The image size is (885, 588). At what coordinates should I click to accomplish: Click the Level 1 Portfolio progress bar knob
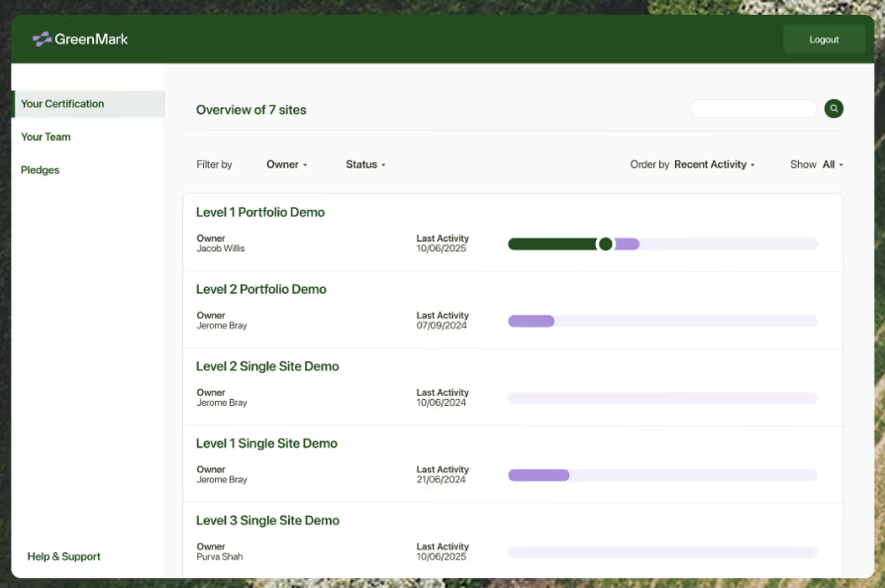click(x=606, y=244)
